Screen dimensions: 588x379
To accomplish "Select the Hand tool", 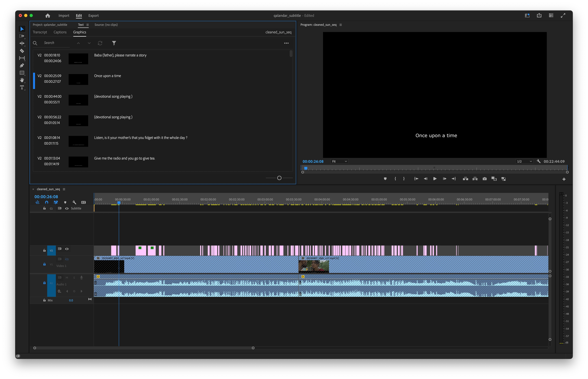I will [x=22, y=80].
